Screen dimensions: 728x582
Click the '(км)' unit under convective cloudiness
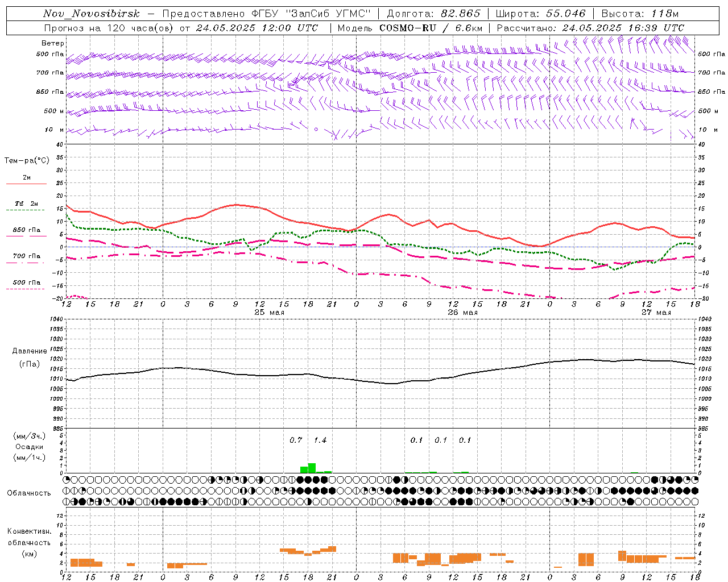pyautogui.click(x=30, y=554)
